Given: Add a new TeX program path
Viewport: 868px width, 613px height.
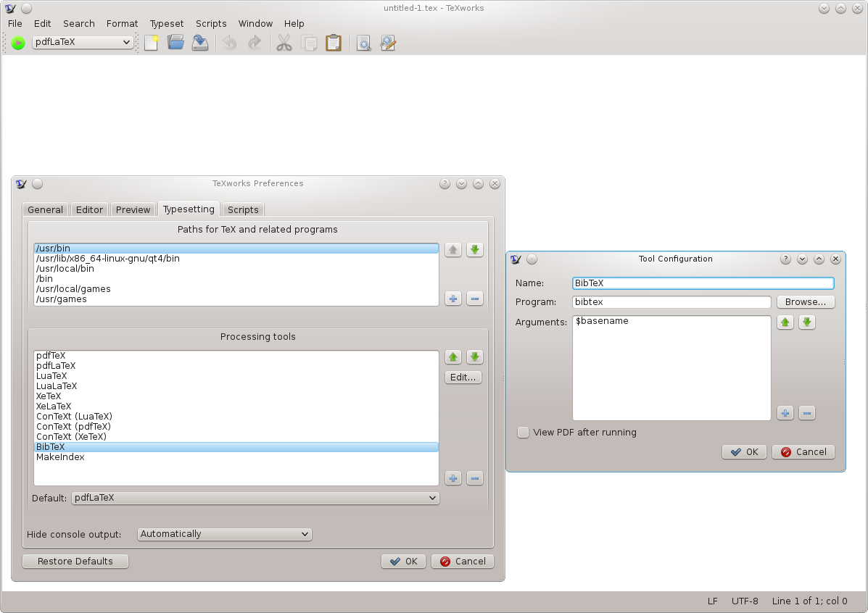Looking at the screenshot, I should (453, 299).
